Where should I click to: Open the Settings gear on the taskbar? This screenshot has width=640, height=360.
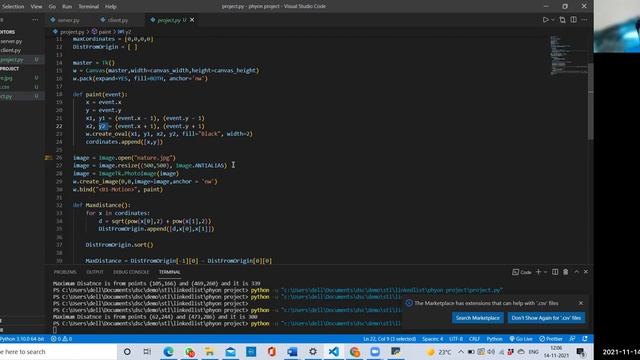pyautogui.click(x=313, y=352)
